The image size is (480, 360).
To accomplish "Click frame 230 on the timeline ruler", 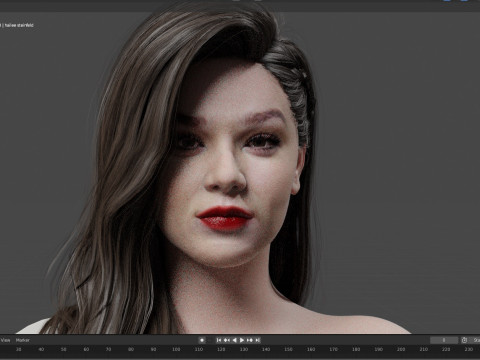I will tap(468, 349).
